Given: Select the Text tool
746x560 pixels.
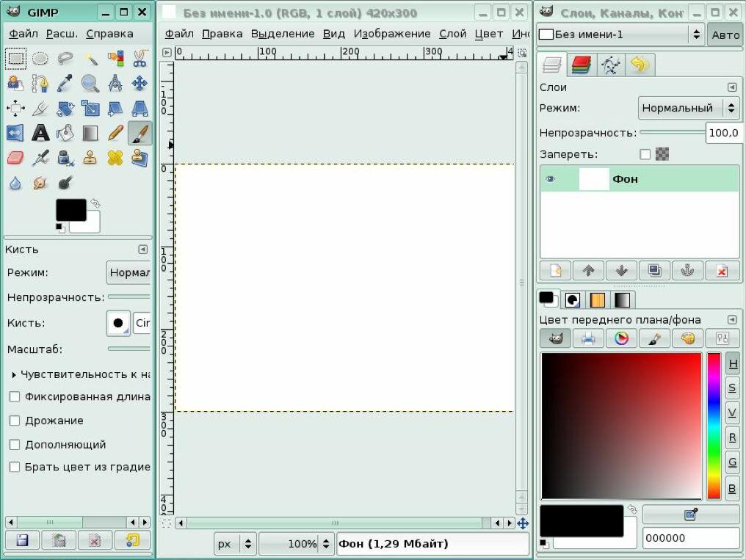Looking at the screenshot, I should [40, 133].
